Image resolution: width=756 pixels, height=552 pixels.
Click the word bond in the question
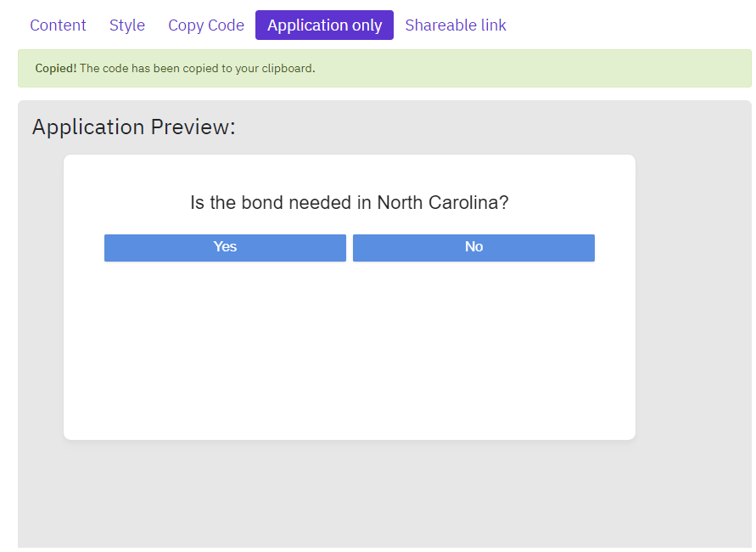point(262,203)
